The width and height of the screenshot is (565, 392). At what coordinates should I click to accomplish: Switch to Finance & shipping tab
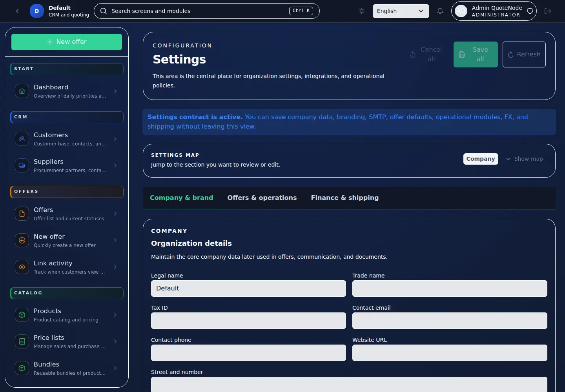click(x=344, y=198)
